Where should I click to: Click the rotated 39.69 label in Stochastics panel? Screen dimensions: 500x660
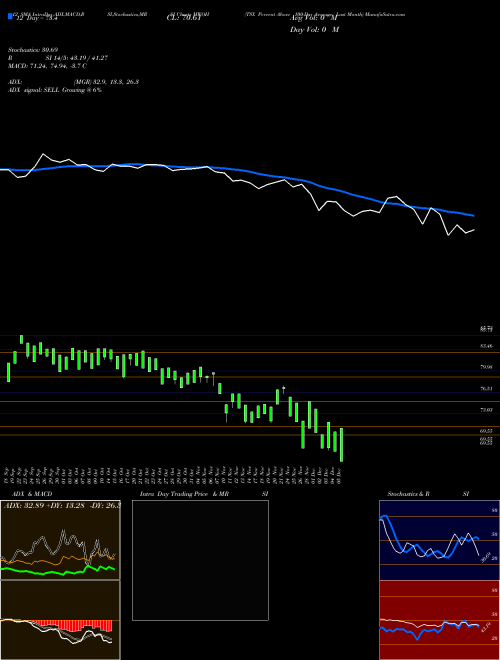(x=486, y=557)
